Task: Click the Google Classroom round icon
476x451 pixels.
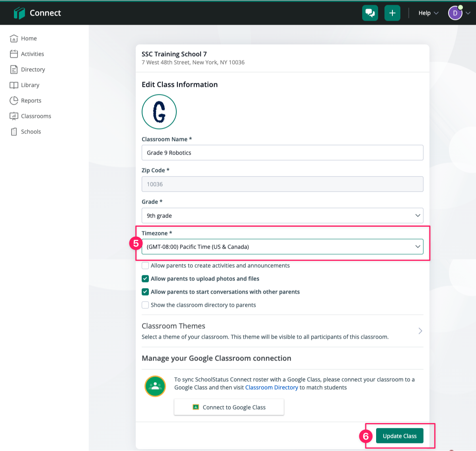Action: point(155,386)
